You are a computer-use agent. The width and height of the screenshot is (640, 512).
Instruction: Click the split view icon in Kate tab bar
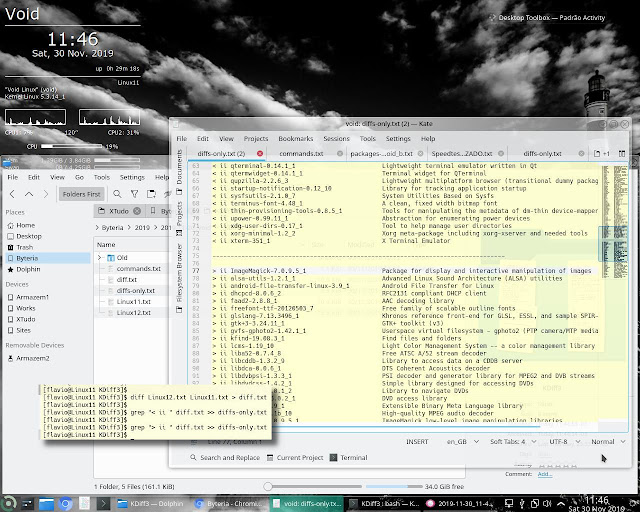[x=622, y=154]
